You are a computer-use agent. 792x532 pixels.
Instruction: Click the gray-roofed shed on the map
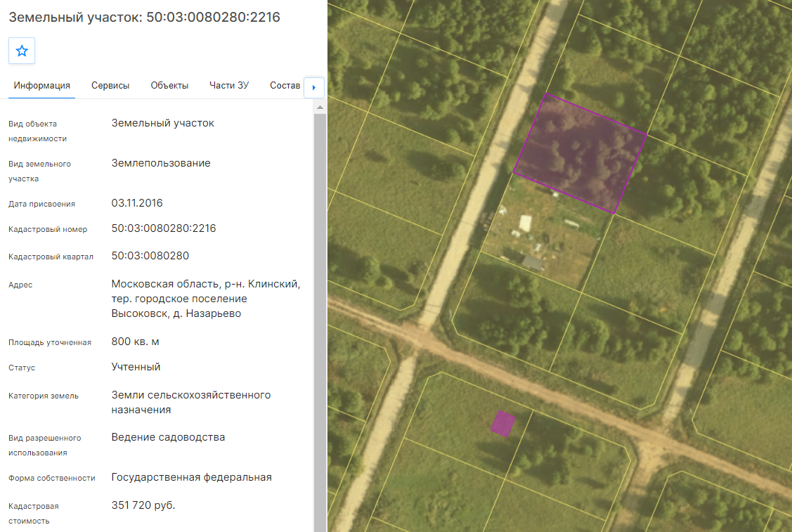[x=533, y=262]
